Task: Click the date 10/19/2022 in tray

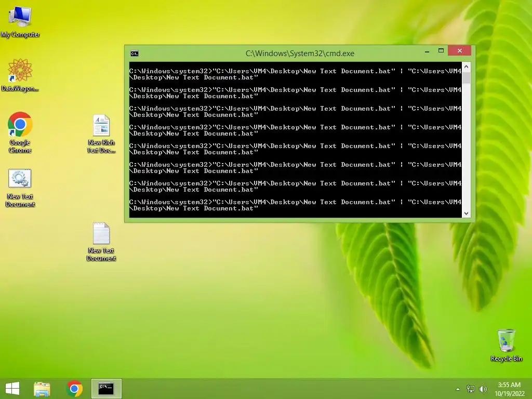Action: click(x=509, y=394)
